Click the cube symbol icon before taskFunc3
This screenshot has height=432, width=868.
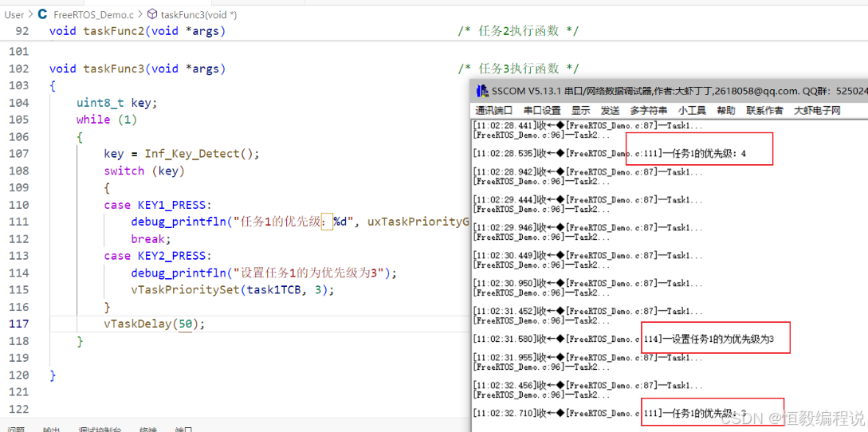coord(151,15)
